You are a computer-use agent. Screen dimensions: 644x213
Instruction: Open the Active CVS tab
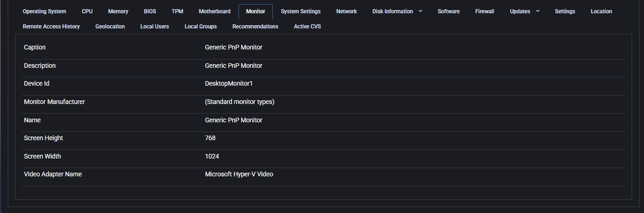(307, 27)
